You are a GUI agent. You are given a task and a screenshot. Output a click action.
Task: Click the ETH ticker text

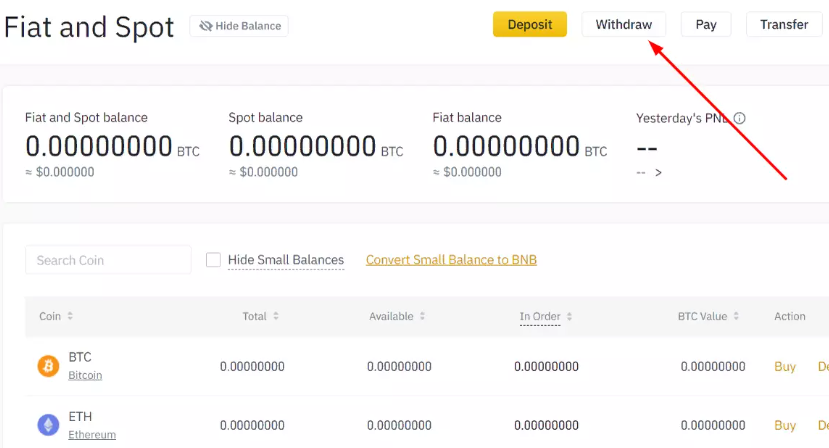click(80, 416)
